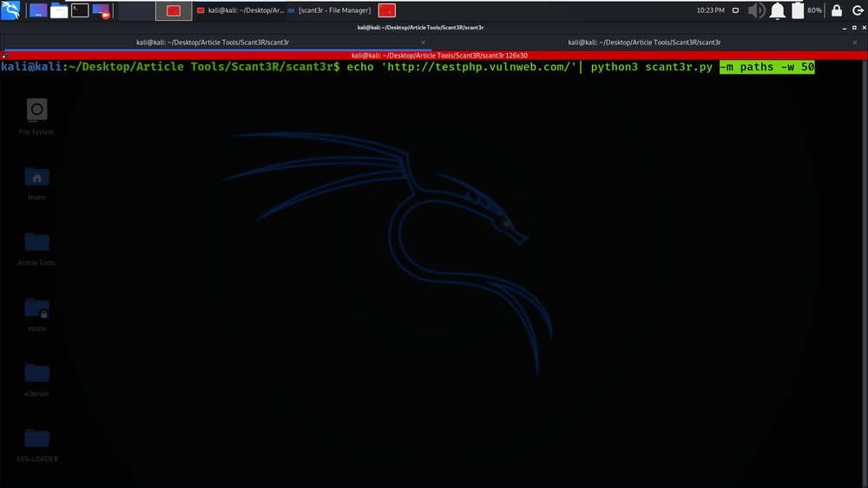Open the Home folder desktop icon
Viewport: 868px width, 488px height.
point(36,184)
